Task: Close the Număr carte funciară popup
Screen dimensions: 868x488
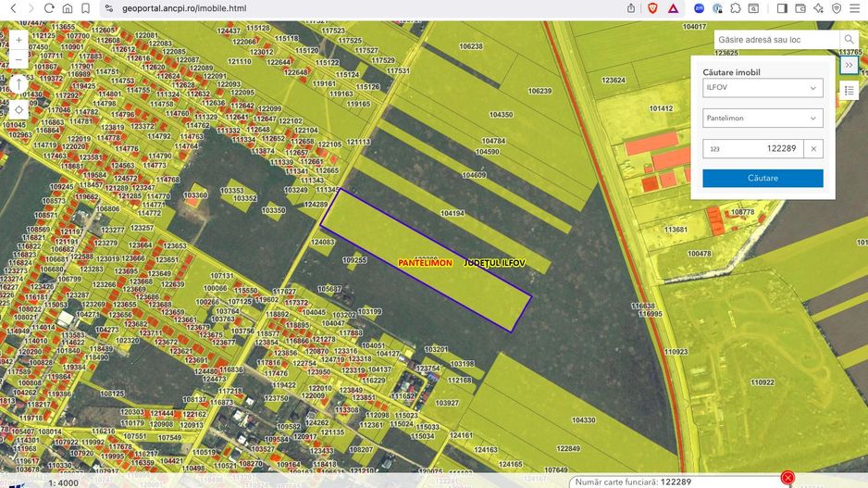Action: [x=787, y=478]
